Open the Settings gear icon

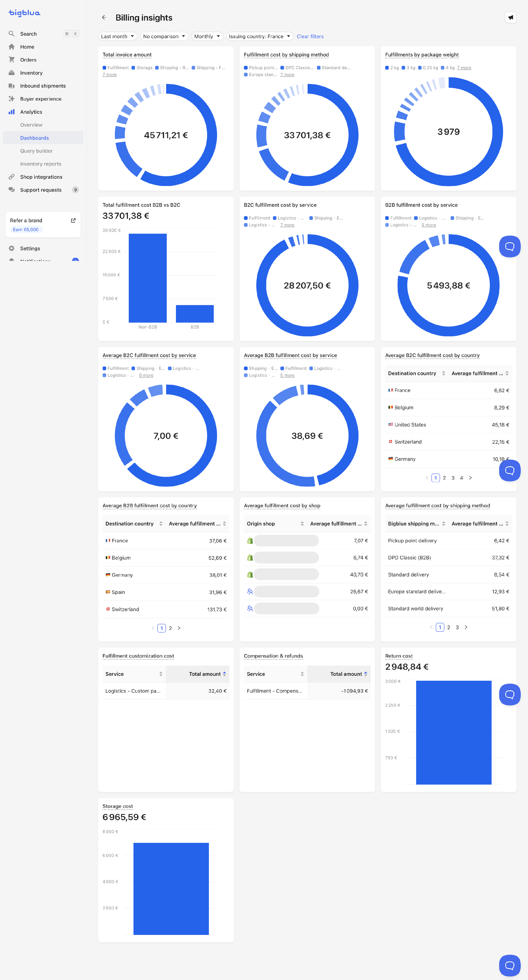(12, 248)
